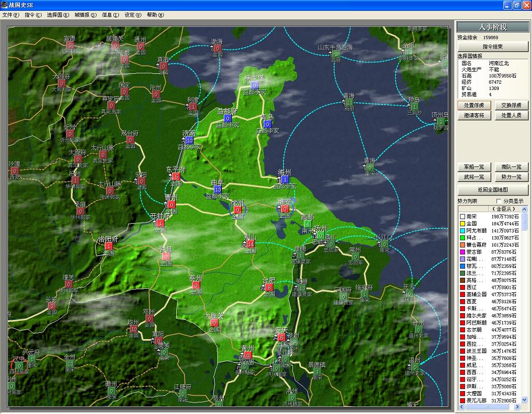Click the 曲阜 castle marker showing 13
Screen dimensions: 532x414
(218, 189)
